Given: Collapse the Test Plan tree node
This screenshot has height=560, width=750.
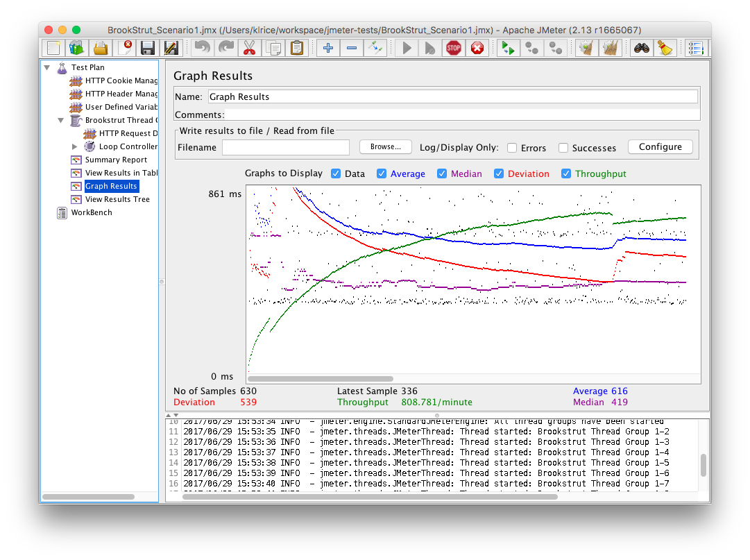Looking at the screenshot, I should (x=47, y=67).
